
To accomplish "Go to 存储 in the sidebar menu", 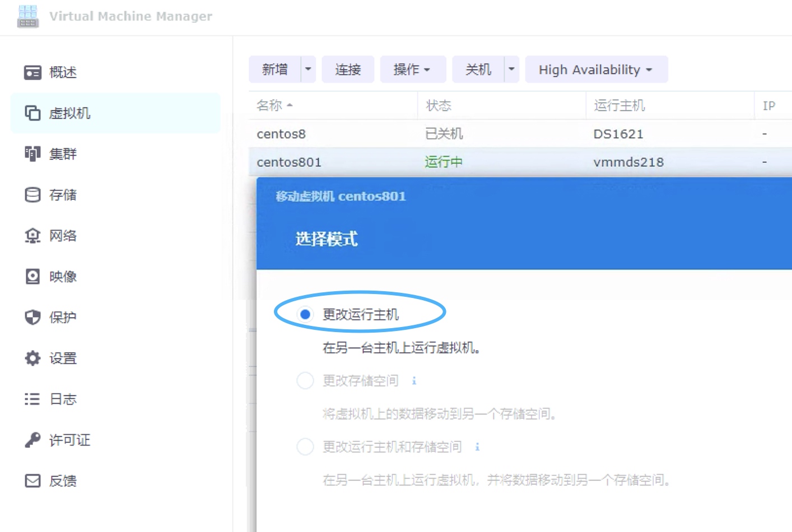I will click(x=63, y=195).
